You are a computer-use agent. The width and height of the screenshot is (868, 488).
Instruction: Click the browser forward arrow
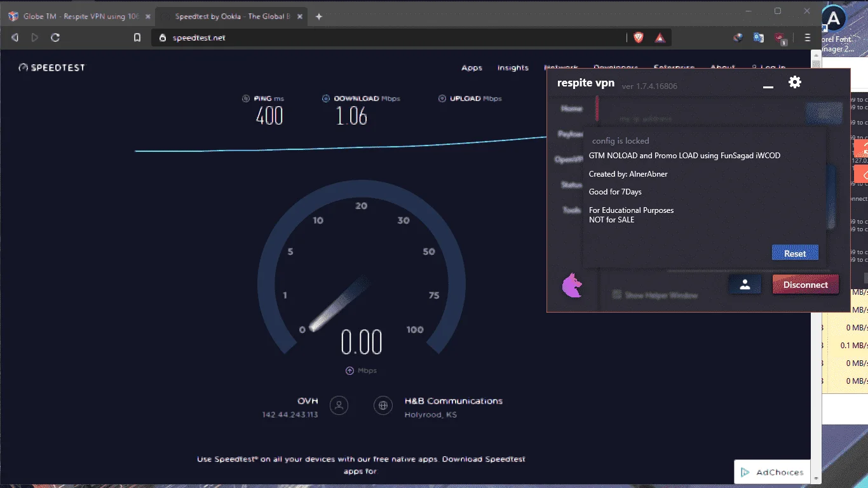pos(34,37)
